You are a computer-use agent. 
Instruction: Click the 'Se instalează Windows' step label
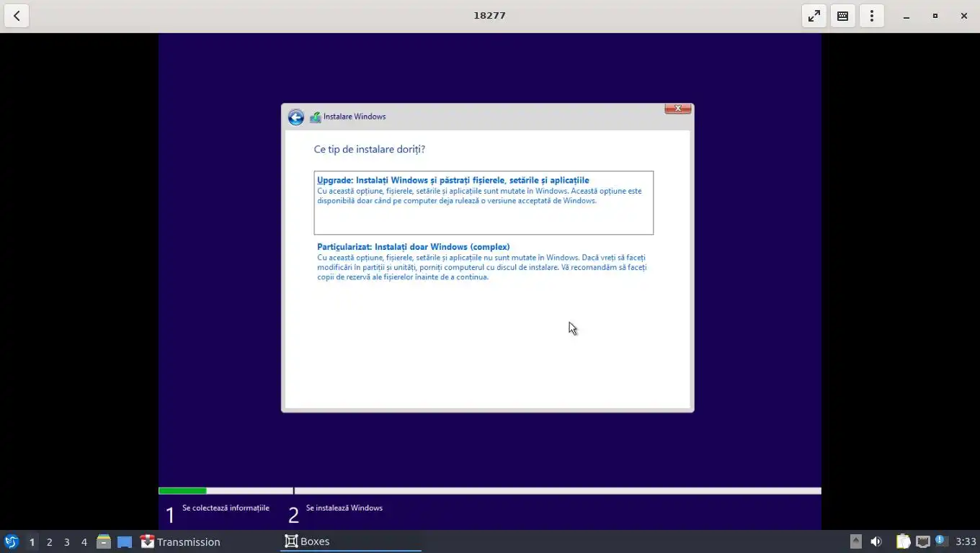(344, 508)
